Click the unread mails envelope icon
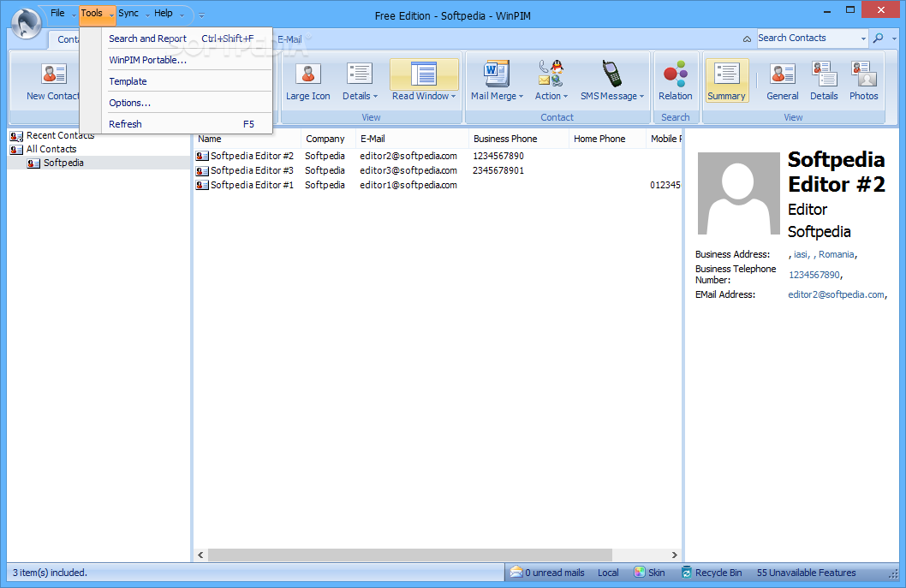The image size is (906, 588). tap(516, 573)
